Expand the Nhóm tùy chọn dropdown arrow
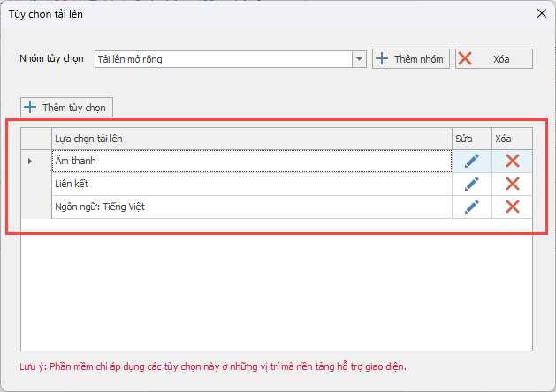This screenshot has height=392, width=556. point(359,59)
